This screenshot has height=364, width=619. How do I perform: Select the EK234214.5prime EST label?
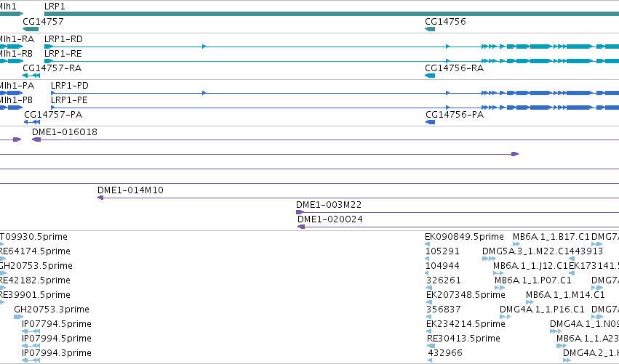coord(466,324)
